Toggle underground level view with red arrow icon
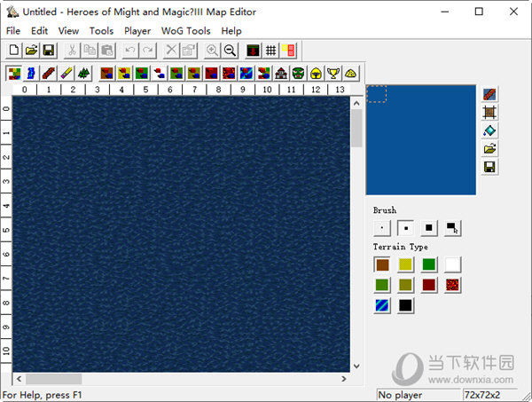 click(x=253, y=51)
